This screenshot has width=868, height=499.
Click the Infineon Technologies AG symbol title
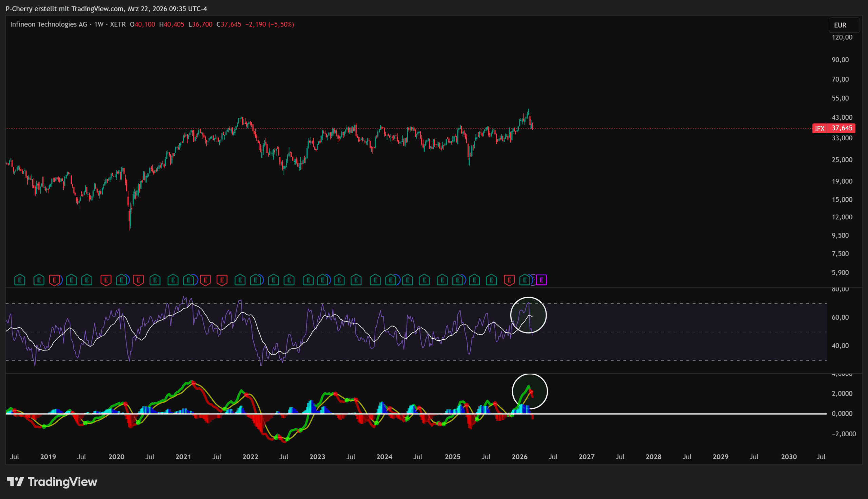coord(49,24)
